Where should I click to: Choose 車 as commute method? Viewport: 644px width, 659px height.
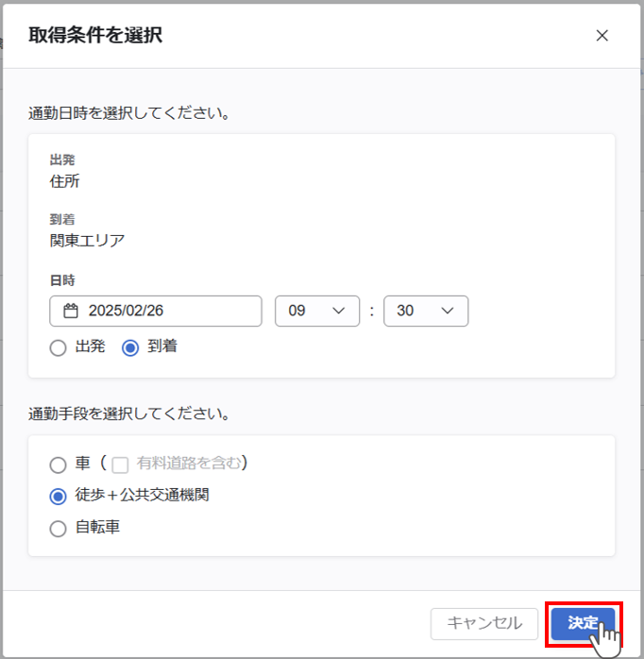point(58,465)
